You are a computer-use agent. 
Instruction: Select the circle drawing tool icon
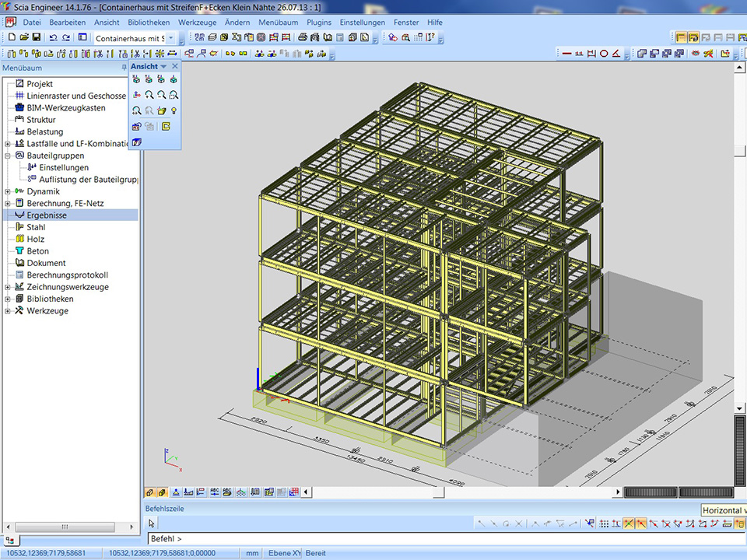pyautogui.click(x=604, y=54)
